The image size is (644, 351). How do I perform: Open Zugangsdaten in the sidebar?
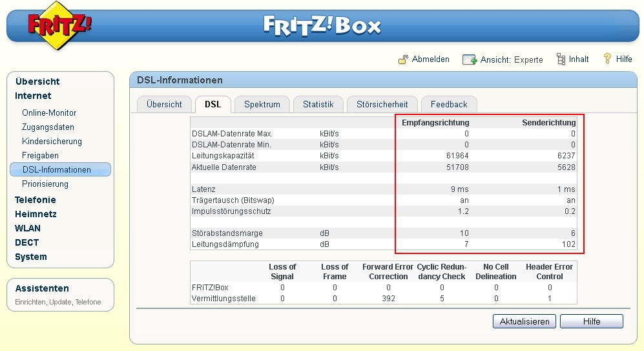pyautogui.click(x=48, y=127)
